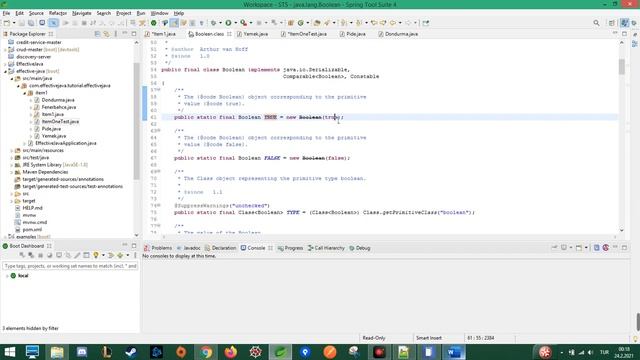Open the Source menu

pyautogui.click(x=36, y=13)
